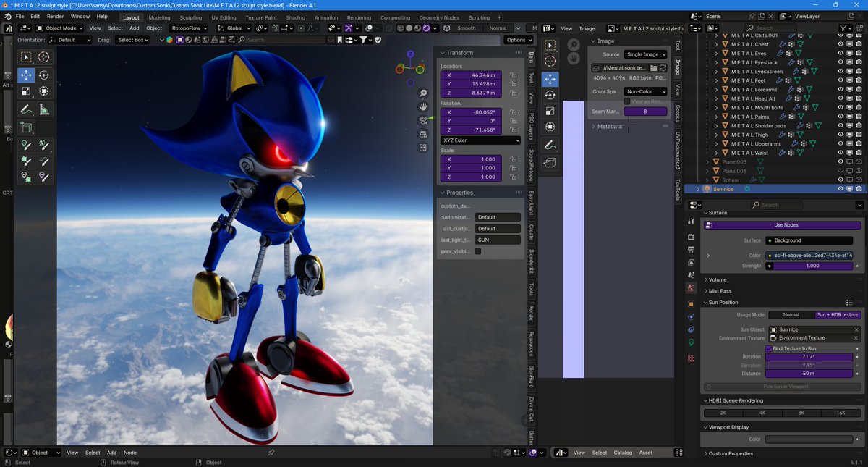Viewport: 868px width, 467px height.
Task: Open the Output properties tab icon
Action: [x=691, y=250]
